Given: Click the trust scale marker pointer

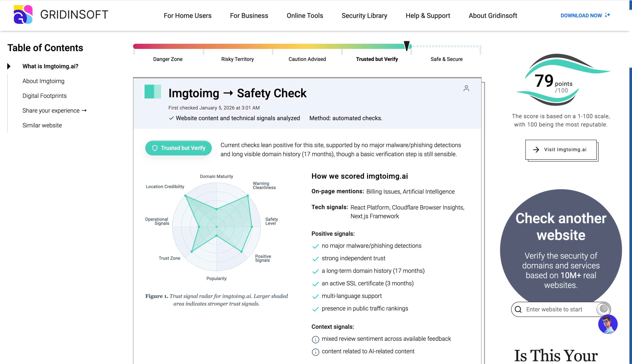Looking at the screenshot, I should (407, 46).
